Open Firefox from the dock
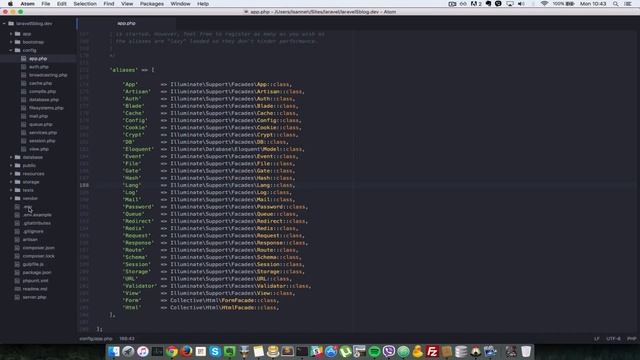640x360 pixels. (x=187, y=351)
